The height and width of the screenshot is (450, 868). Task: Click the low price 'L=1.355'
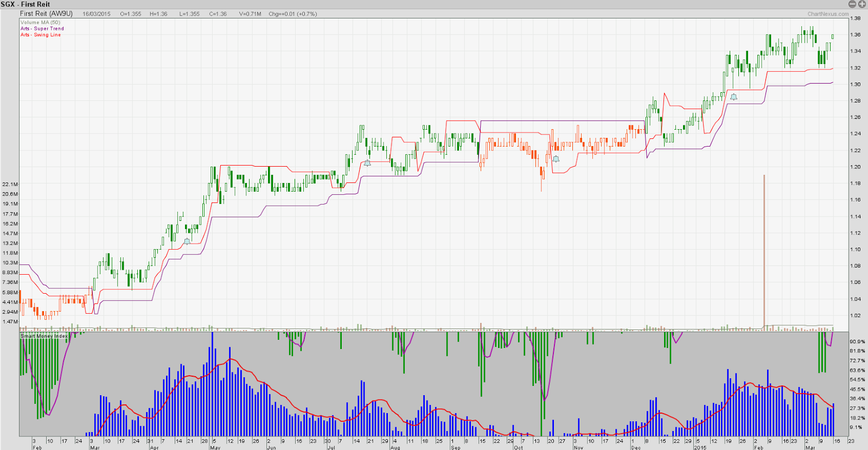[189, 14]
